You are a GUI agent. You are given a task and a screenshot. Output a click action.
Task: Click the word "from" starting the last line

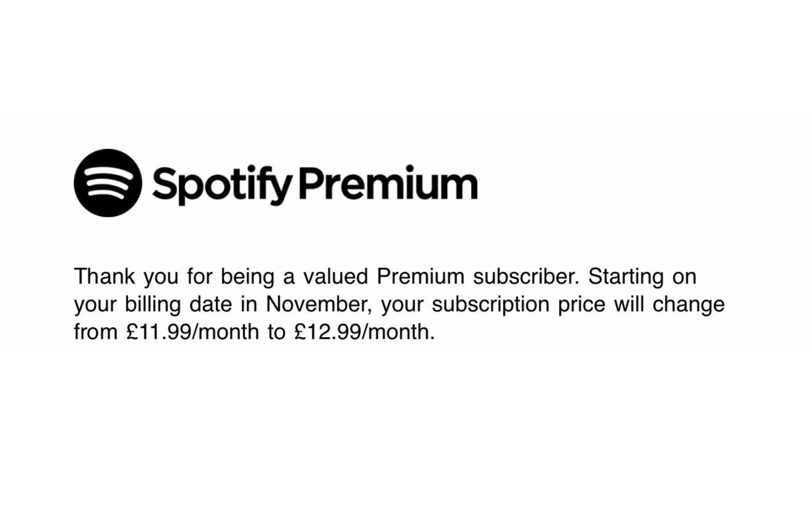pyautogui.click(x=96, y=332)
